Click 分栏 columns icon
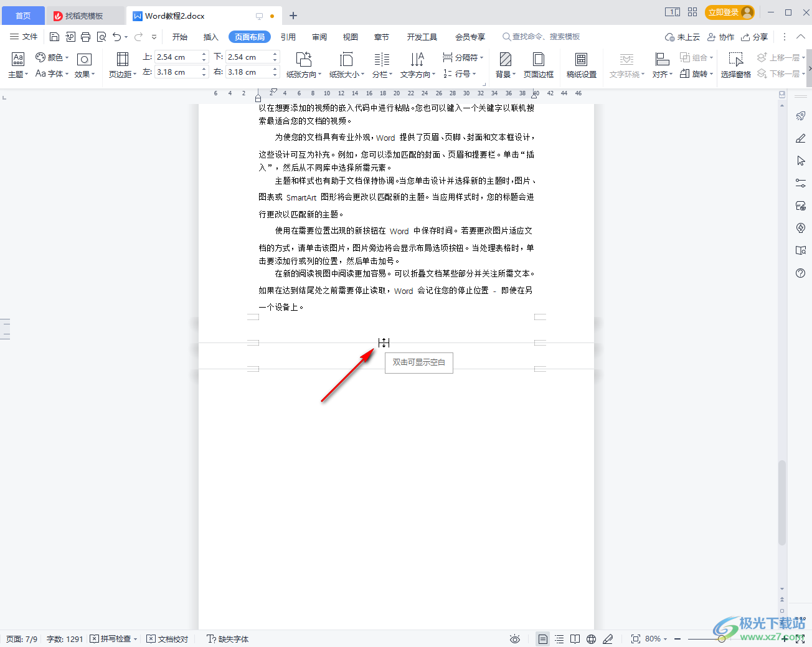Viewport: 812px width, 647px height. coord(382,65)
